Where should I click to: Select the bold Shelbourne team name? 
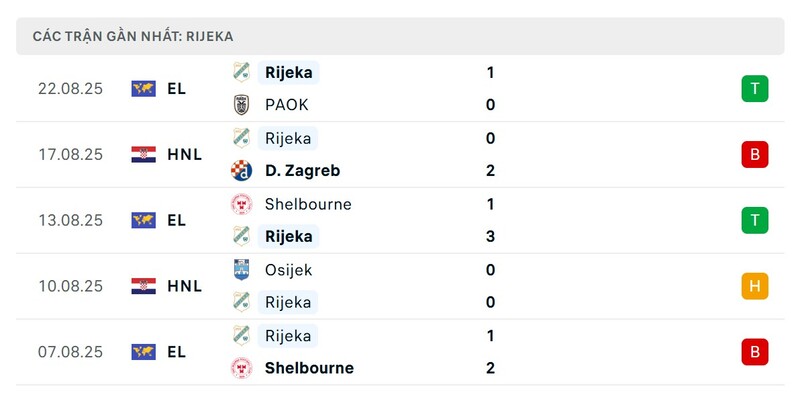pos(309,368)
